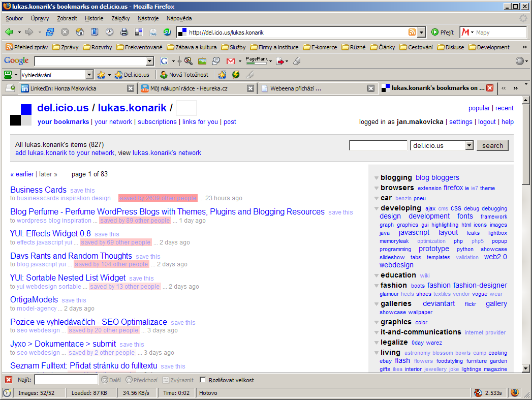This screenshot has height=400, width=532.
Task: Click the Google toolbar search G icon
Action: click(x=164, y=61)
